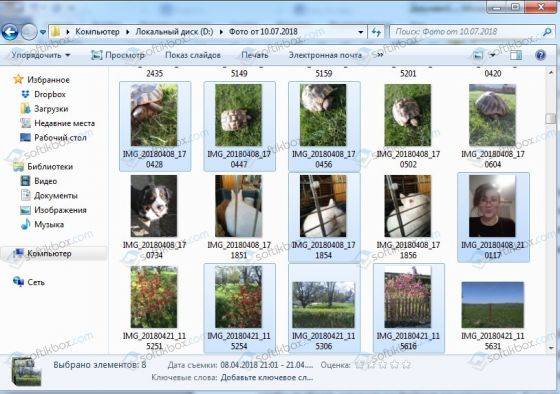Click Печать in toolbar

tap(254, 55)
